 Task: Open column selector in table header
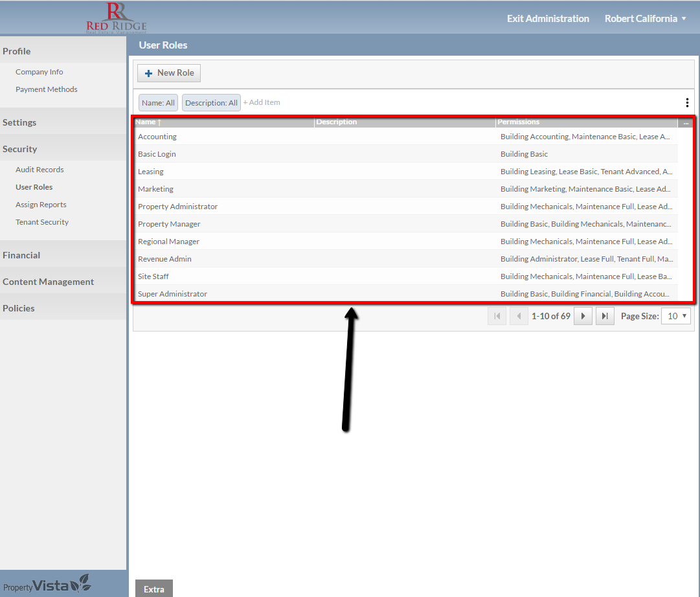pyautogui.click(x=686, y=122)
